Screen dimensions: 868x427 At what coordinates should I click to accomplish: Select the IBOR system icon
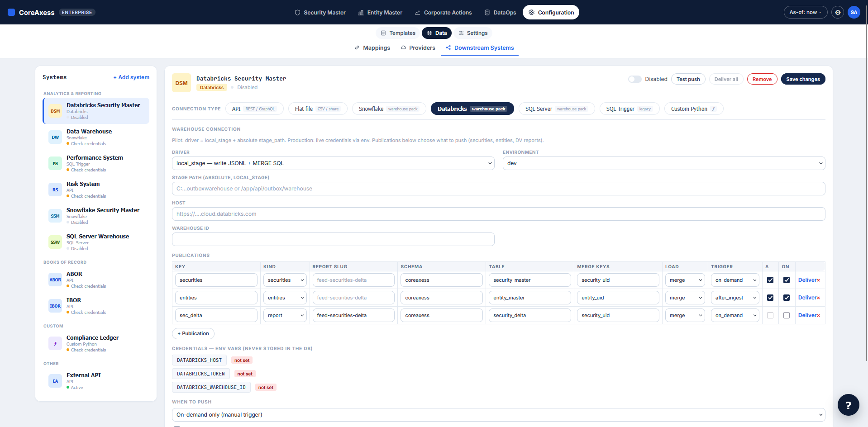pyautogui.click(x=55, y=306)
